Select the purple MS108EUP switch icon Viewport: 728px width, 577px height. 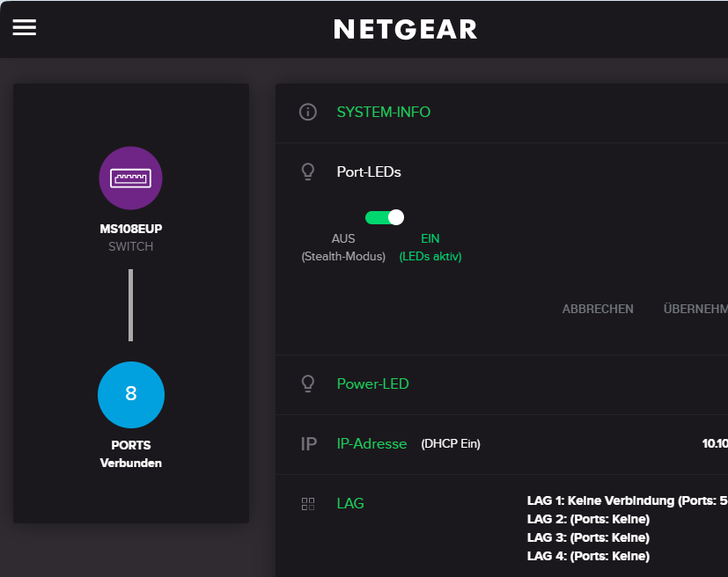[x=130, y=178]
